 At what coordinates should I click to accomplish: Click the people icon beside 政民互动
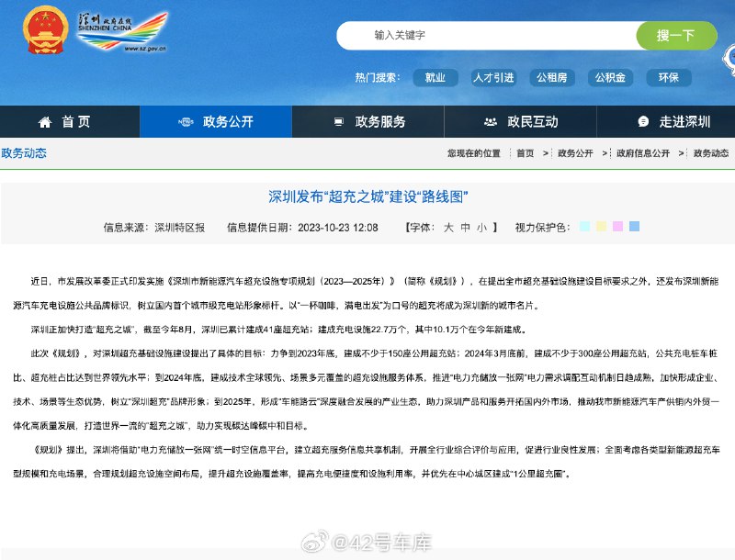coord(491,122)
